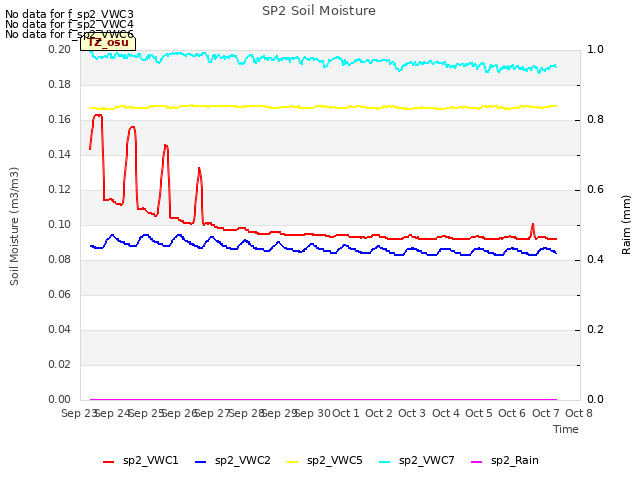Click the sp2_VWC7 legend entry

pos(417,461)
